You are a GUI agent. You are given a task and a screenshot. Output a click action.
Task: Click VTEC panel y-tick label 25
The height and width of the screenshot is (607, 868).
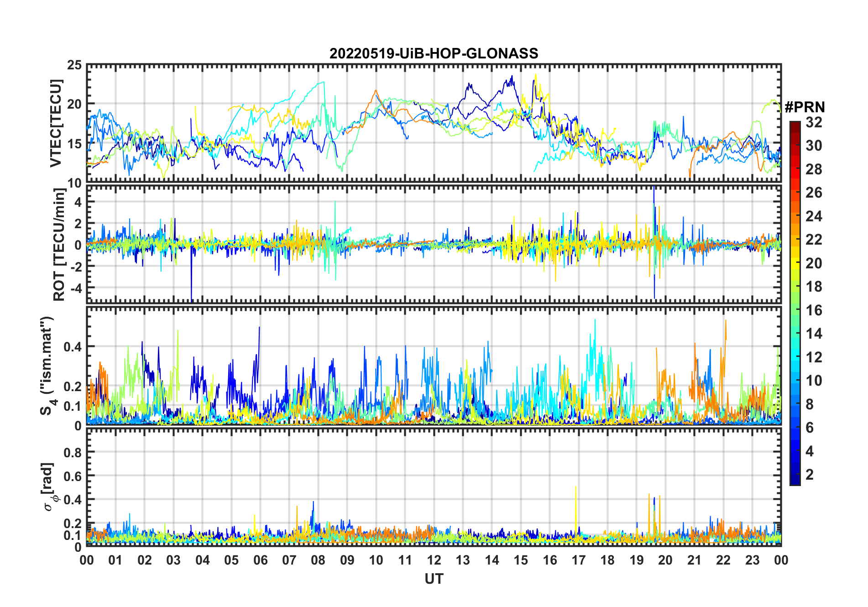(x=74, y=65)
